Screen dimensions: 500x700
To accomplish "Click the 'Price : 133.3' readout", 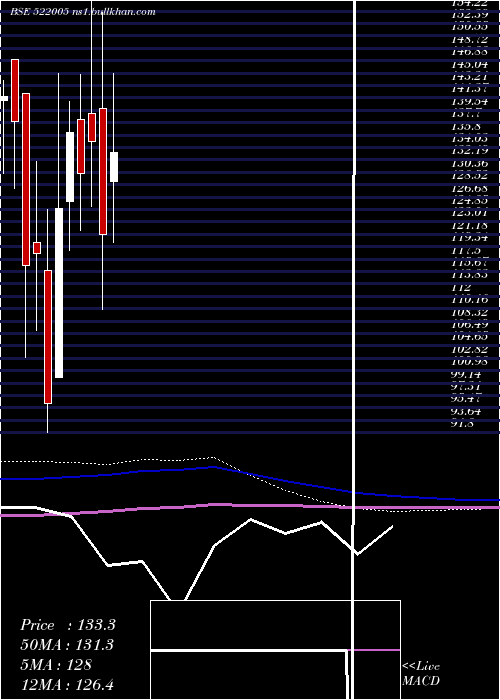I will tap(68, 625).
